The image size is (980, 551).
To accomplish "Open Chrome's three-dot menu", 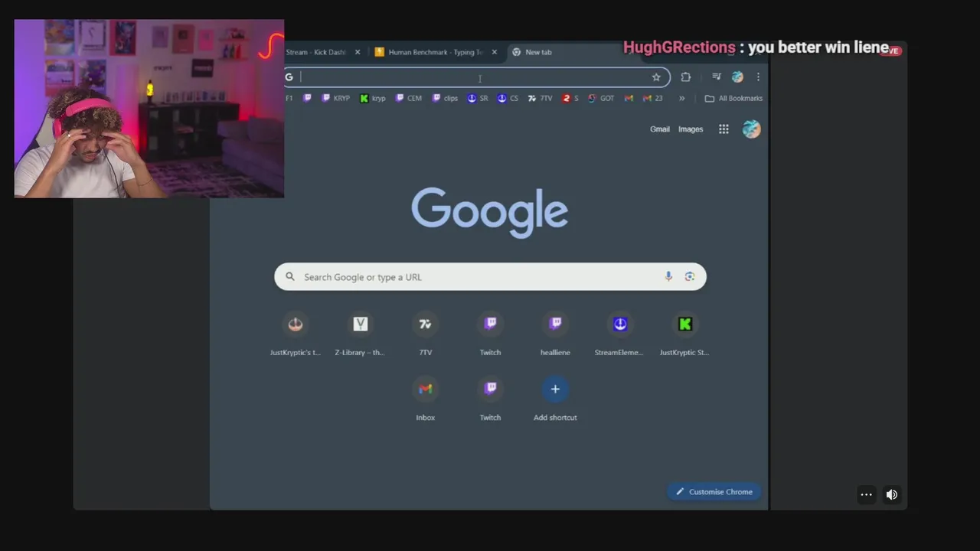I will (758, 77).
